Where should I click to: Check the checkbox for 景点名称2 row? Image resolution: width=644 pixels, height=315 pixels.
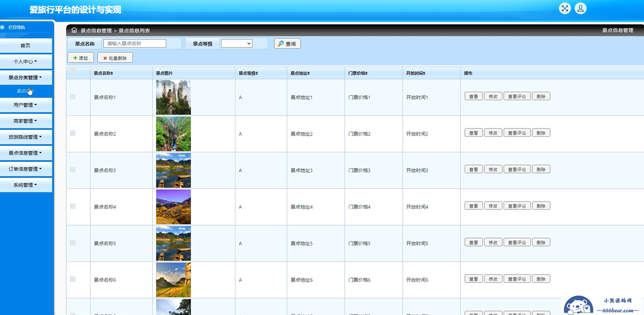[x=73, y=133]
